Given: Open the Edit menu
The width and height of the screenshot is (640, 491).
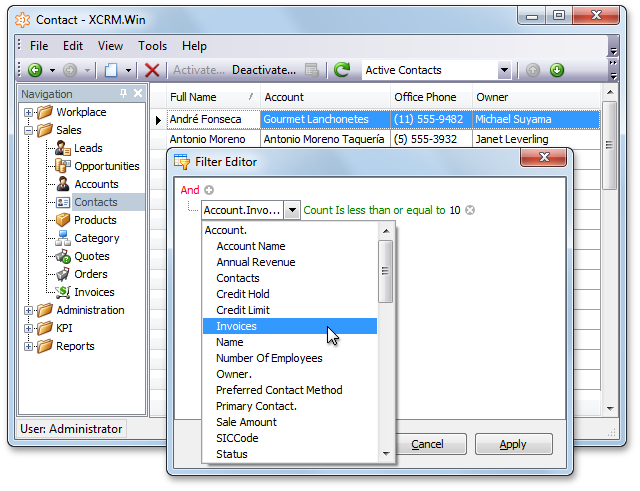Looking at the screenshot, I should click(73, 46).
